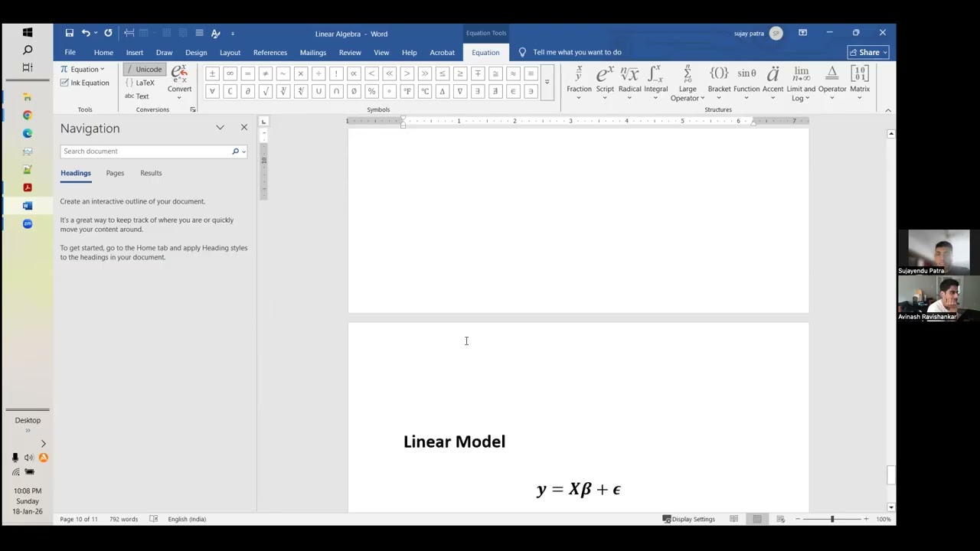Switch to the References ribbon tab
This screenshot has height=551, width=980.
point(270,52)
